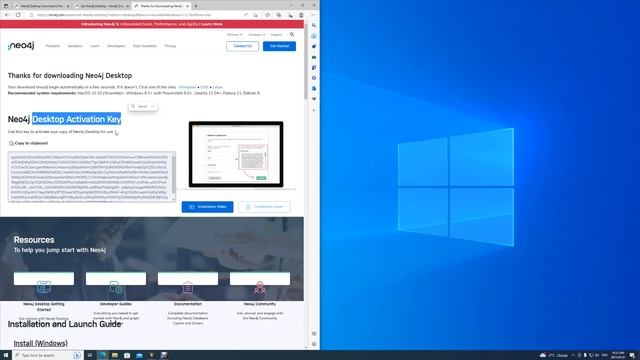Open Windows Start menu
Screen dimensions: 640x360
tap(6, 355)
